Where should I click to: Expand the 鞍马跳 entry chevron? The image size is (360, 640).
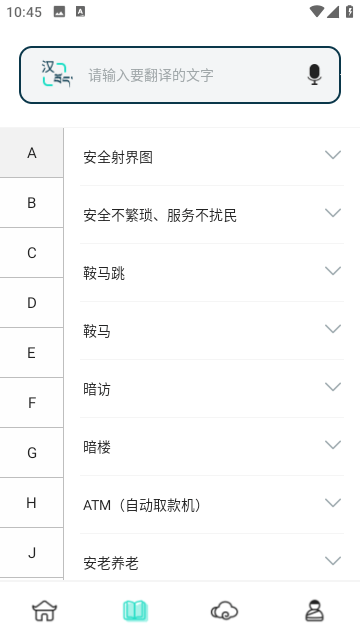click(x=333, y=271)
